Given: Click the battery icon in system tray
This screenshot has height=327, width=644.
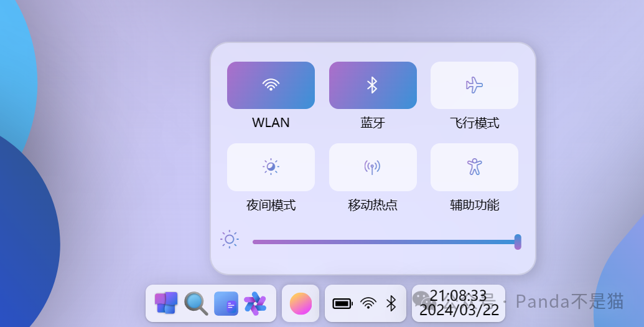Looking at the screenshot, I should click(343, 303).
